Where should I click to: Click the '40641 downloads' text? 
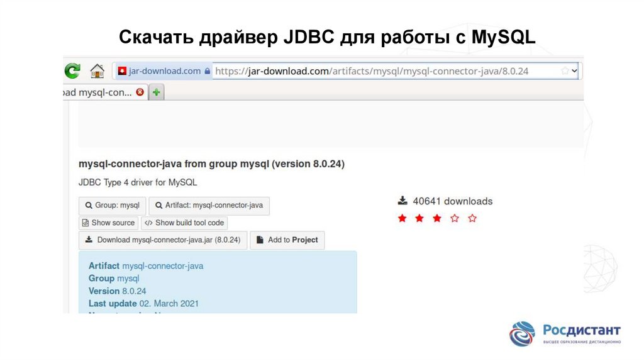453,201
